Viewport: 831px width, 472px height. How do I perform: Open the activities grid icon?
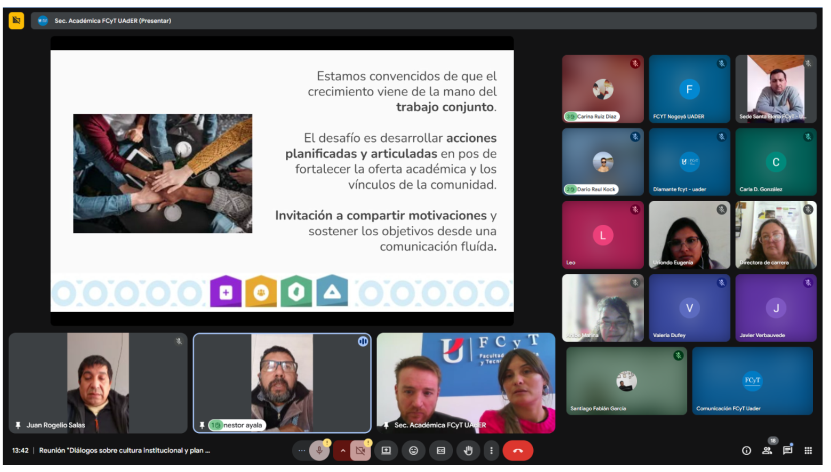tap(808, 451)
